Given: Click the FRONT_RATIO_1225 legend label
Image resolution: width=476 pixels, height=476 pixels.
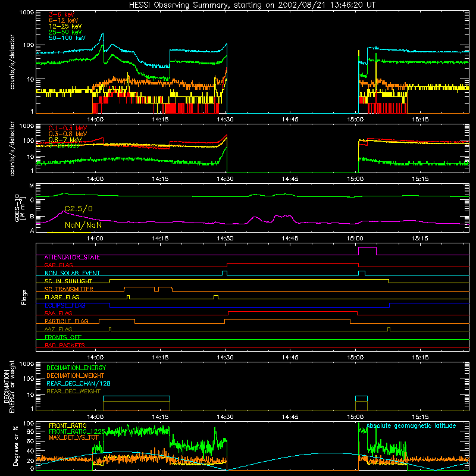Looking at the screenshot, I should [x=77, y=432].
